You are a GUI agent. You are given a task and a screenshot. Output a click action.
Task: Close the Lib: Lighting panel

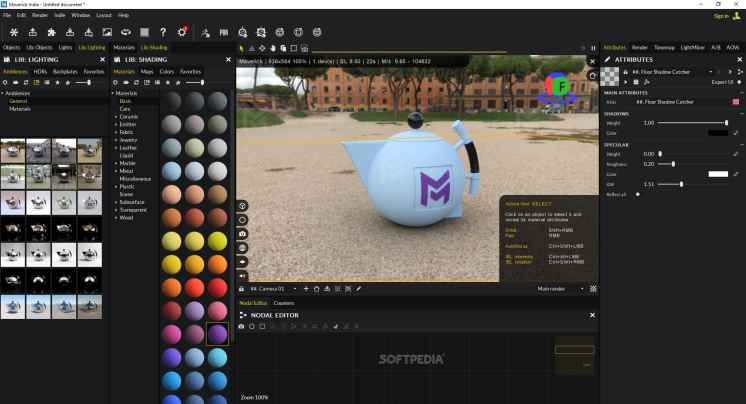(x=101, y=59)
